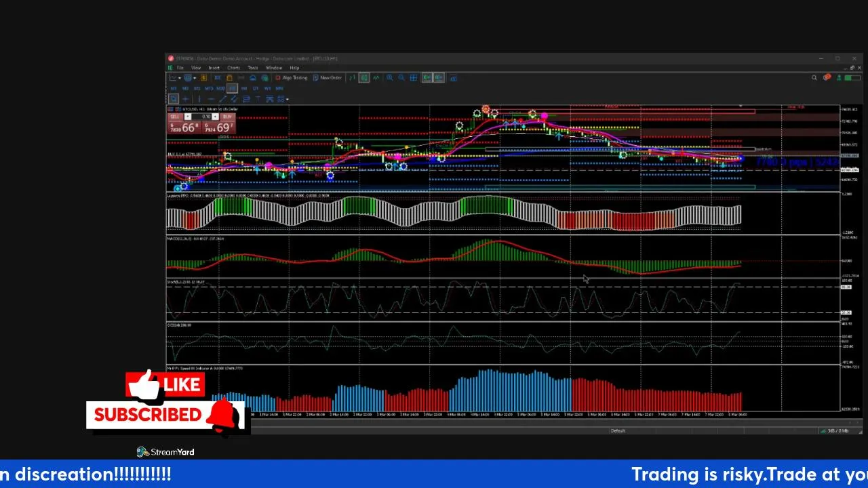Select the horizontal line tool
The image size is (868, 488).
point(212,99)
